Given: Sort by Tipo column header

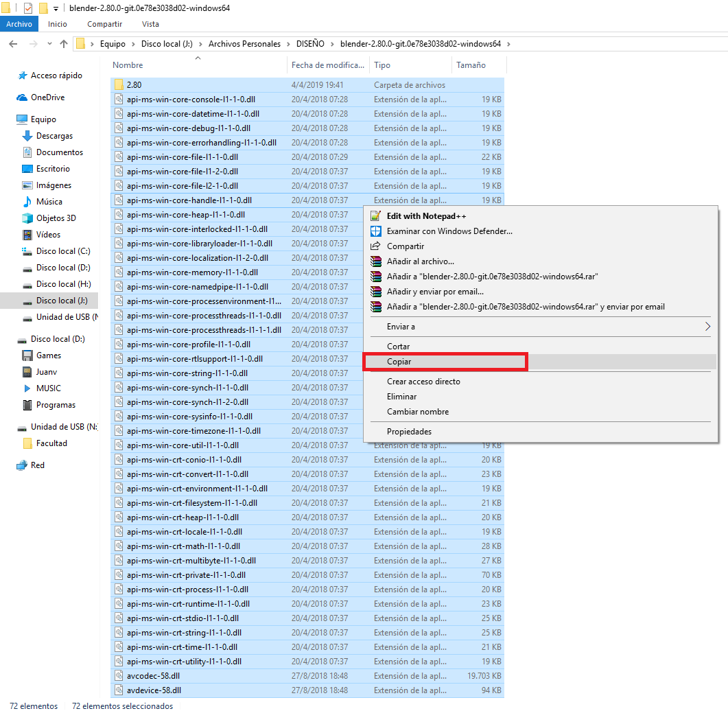Looking at the screenshot, I should (x=410, y=65).
